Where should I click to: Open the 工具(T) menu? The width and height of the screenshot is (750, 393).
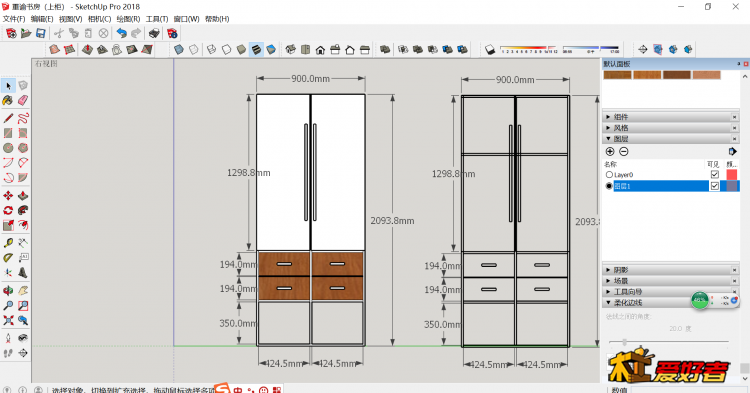(157, 19)
